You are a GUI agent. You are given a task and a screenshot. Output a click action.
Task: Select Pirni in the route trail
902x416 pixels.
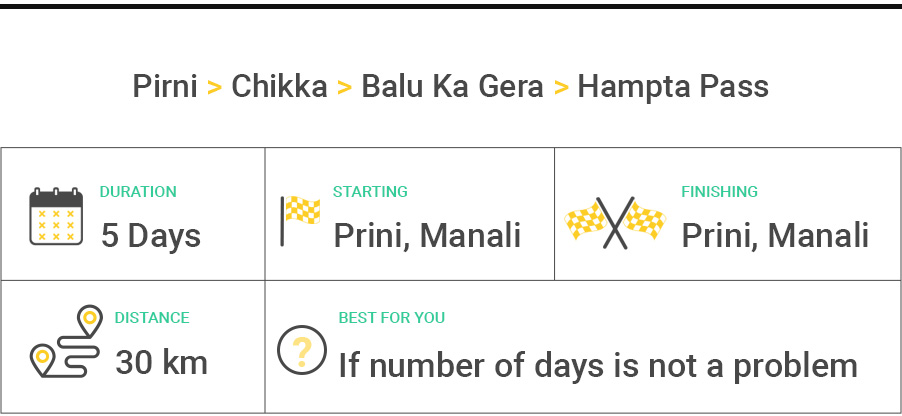(165, 87)
